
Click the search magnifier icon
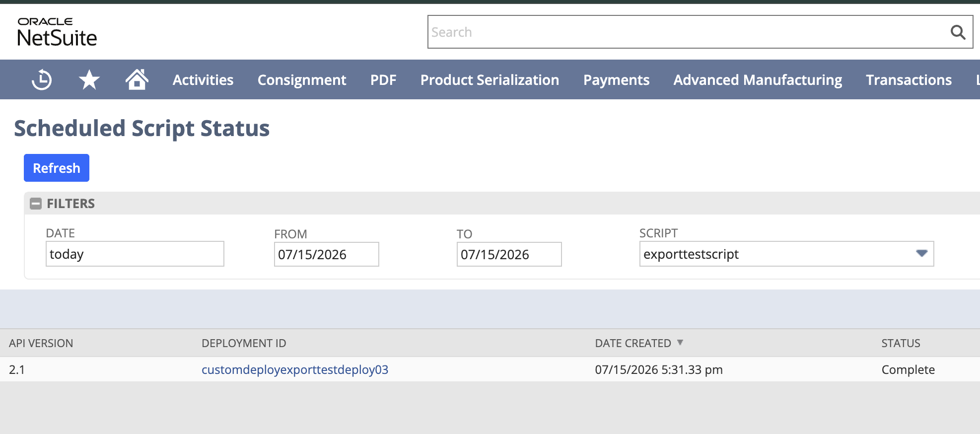click(x=958, y=32)
